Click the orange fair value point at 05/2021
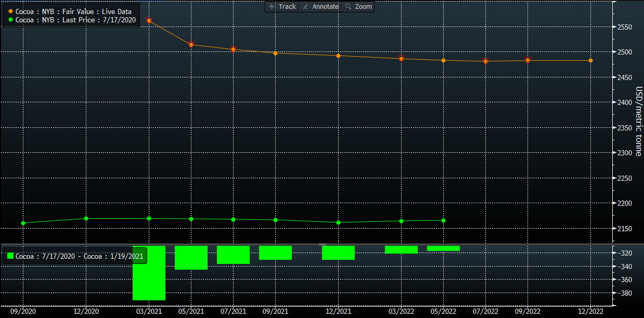 191,45
